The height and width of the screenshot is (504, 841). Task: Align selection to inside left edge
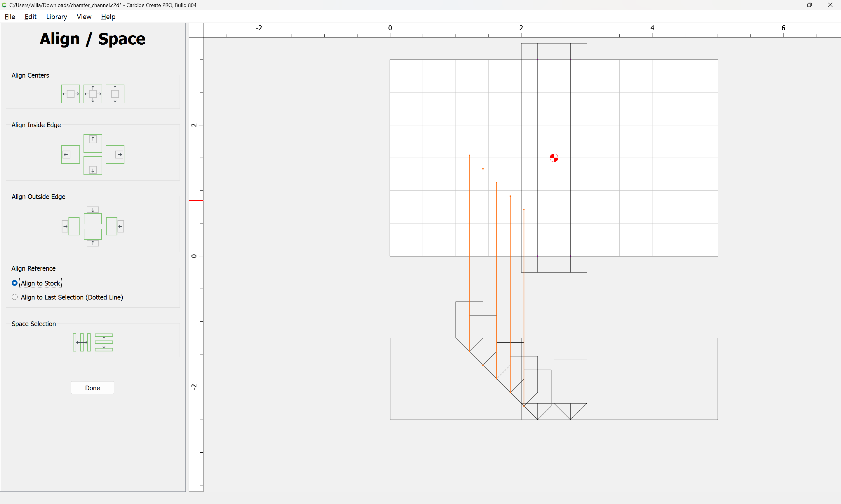(70, 155)
